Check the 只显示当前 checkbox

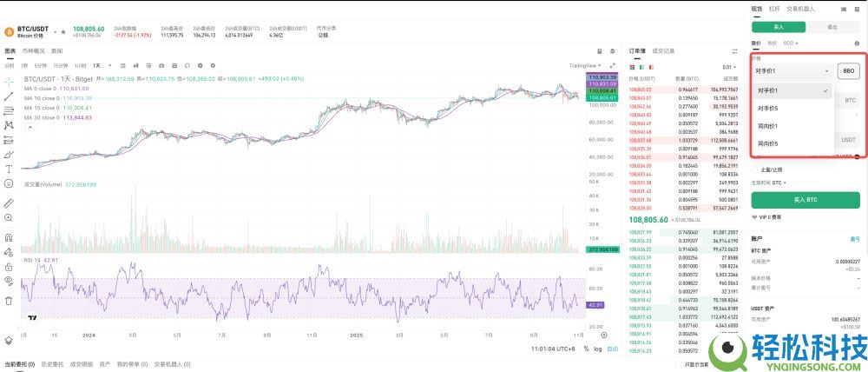(680, 364)
